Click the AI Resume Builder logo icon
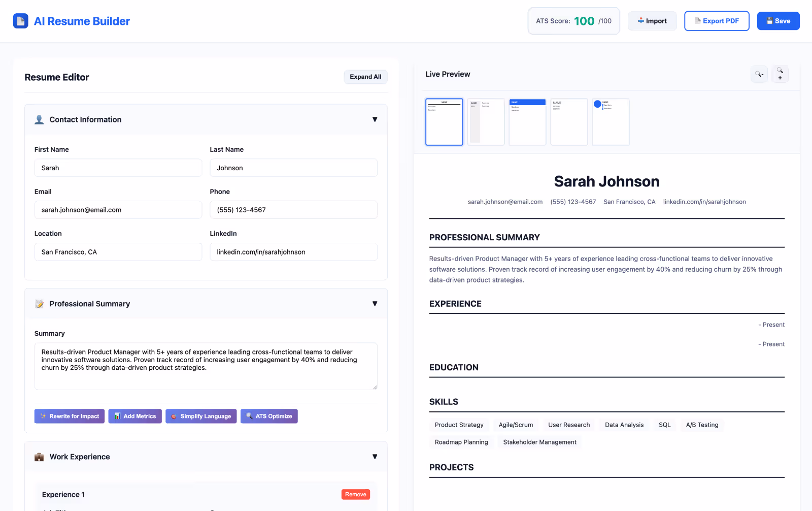This screenshot has height=511, width=812. tap(20, 21)
